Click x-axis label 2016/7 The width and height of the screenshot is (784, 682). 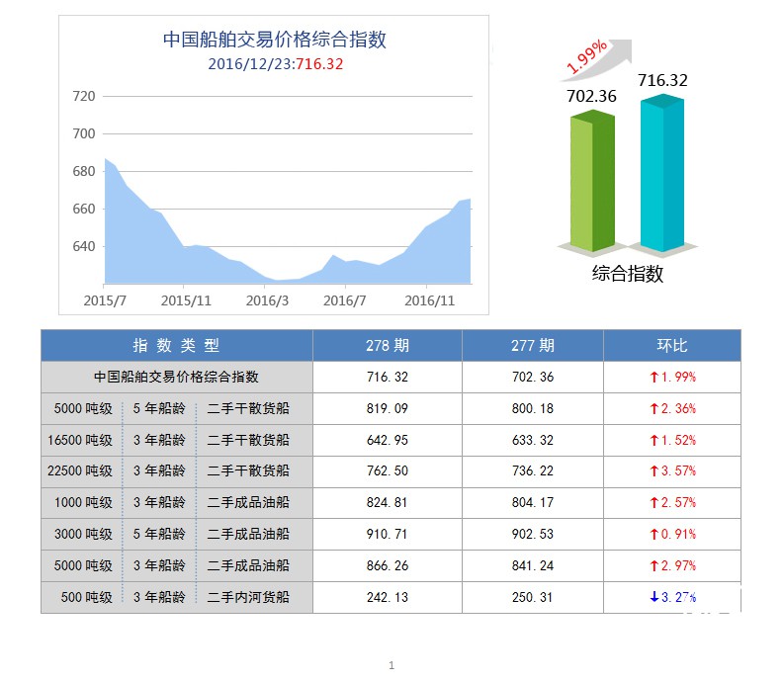(x=344, y=300)
